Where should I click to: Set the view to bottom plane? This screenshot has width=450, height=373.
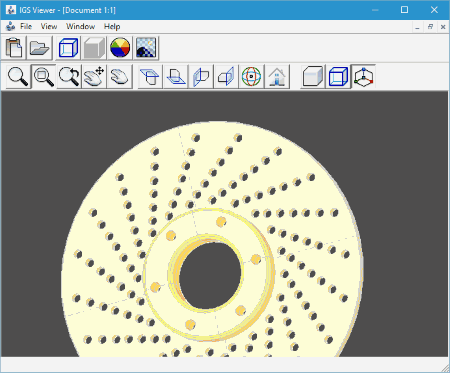coord(176,77)
